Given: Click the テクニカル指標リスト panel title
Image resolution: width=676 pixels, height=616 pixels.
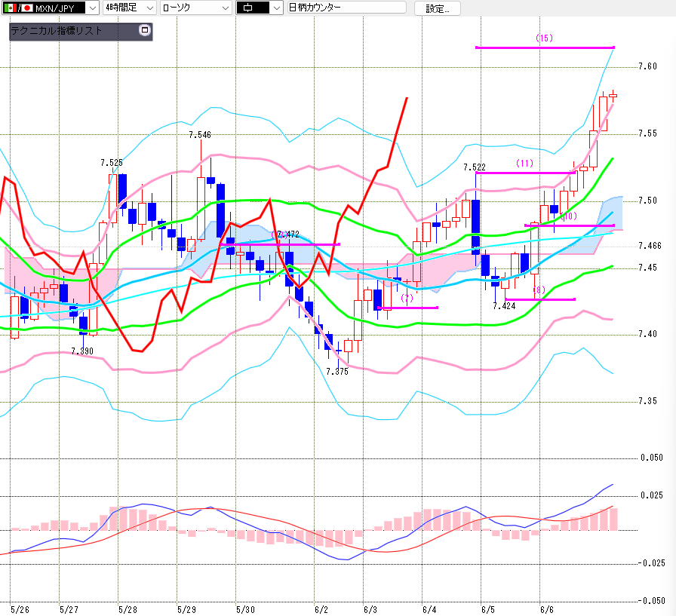Looking at the screenshot, I should point(56,31).
